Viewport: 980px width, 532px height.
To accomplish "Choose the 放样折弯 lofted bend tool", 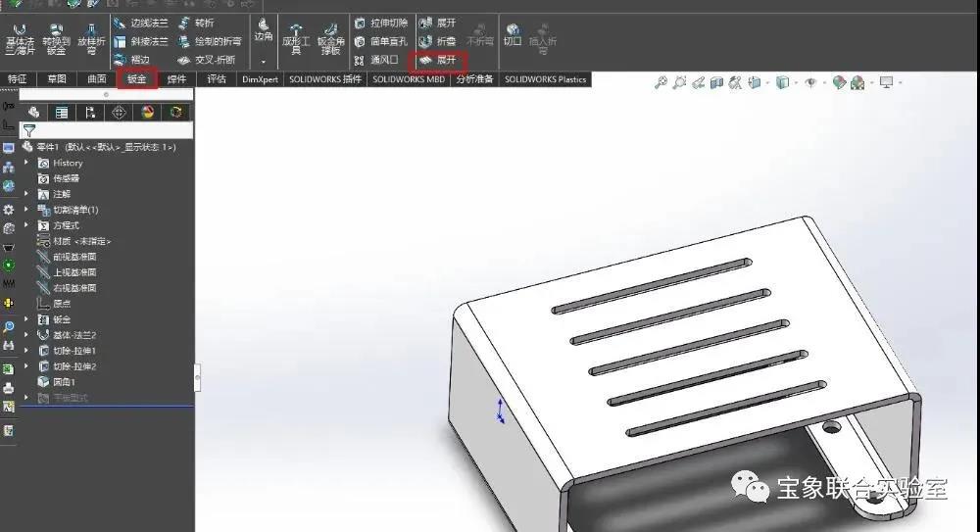I will click(x=91, y=39).
